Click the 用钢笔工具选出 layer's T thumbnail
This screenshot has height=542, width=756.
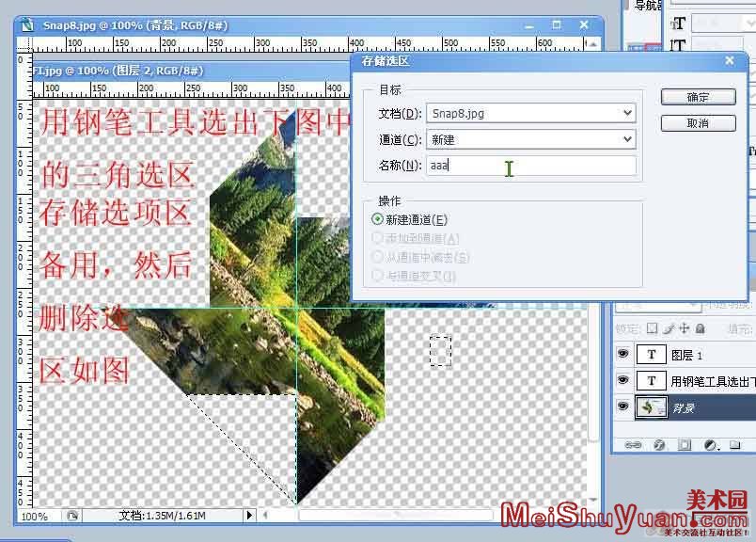[652, 381]
